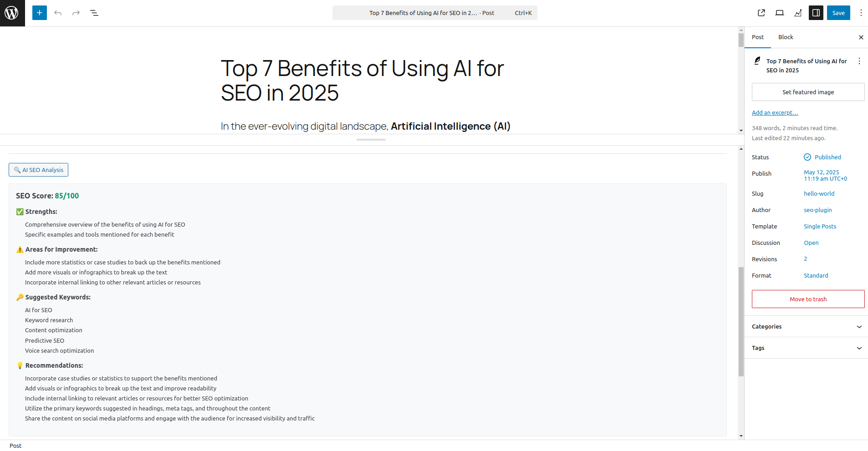Switch to the Block tab
Viewport: 868px width, 451px height.
pyautogui.click(x=786, y=37)
